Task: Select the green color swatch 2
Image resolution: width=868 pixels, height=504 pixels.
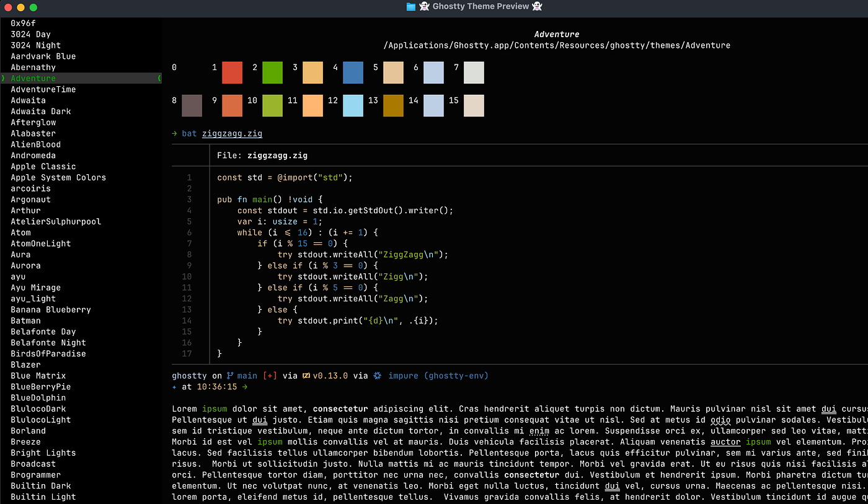Action: click(272, 73)
